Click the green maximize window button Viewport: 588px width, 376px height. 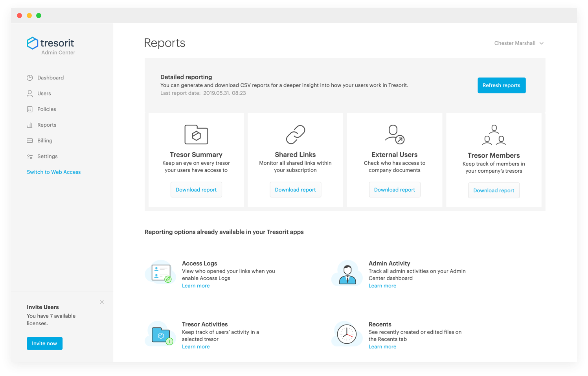[39, 16]
